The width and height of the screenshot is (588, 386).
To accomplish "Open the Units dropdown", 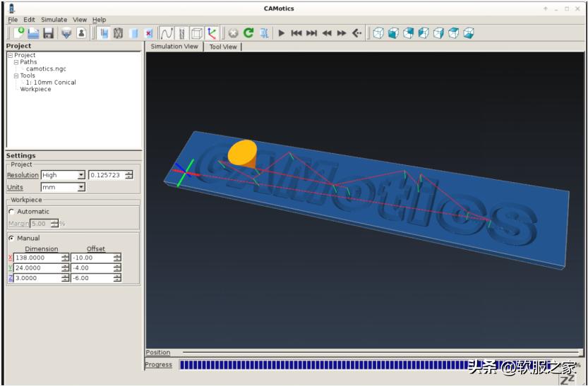I will click(x=80, y=188).
